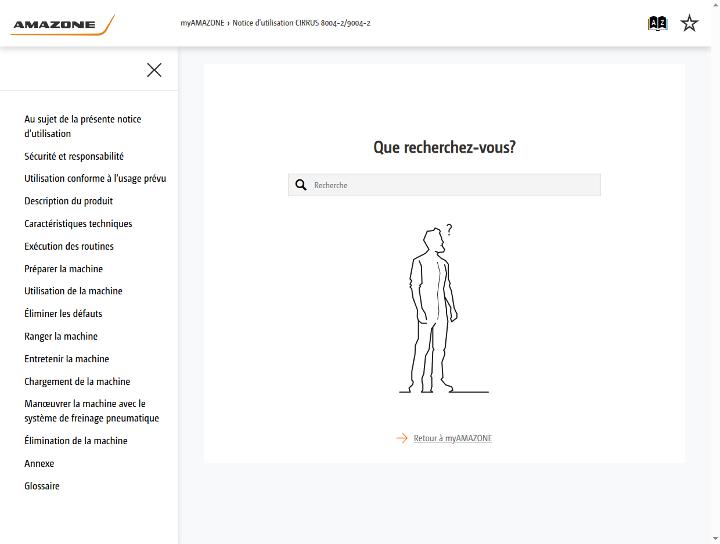720x544 pixels.
Task: Close the sidebar with the X icon
Action: coord(154,70)
